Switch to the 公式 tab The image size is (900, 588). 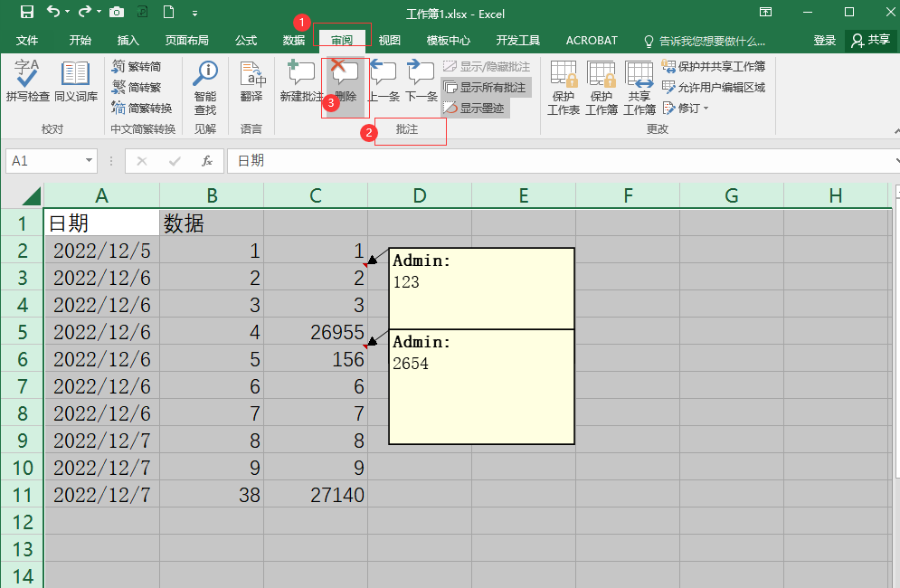tap(246, 40)
